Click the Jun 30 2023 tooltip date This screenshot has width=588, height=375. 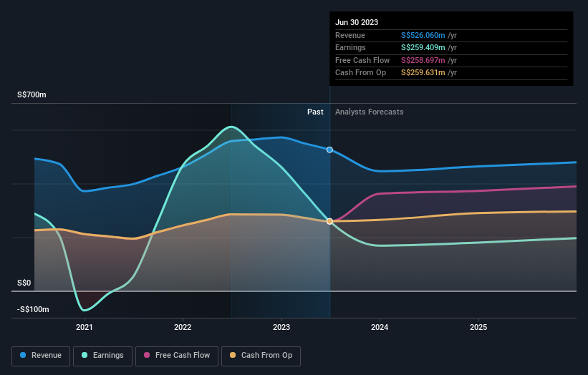point(357,22)
